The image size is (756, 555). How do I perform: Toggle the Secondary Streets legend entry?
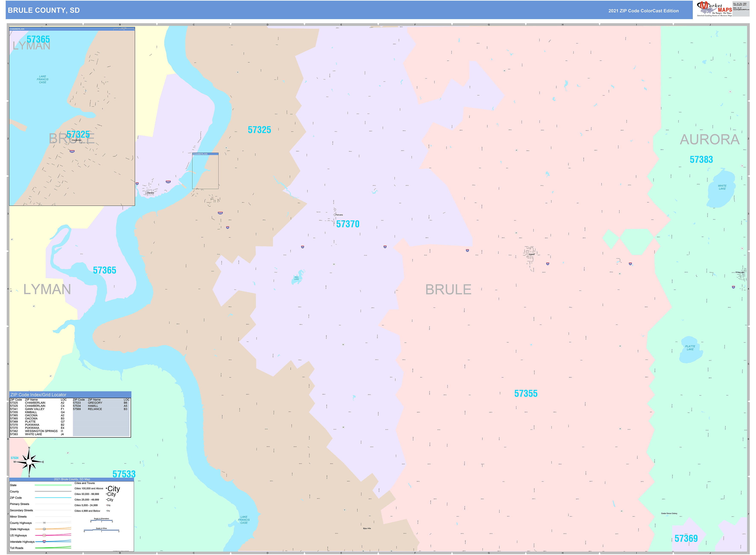pyautogui.click(x=22, y=510)
